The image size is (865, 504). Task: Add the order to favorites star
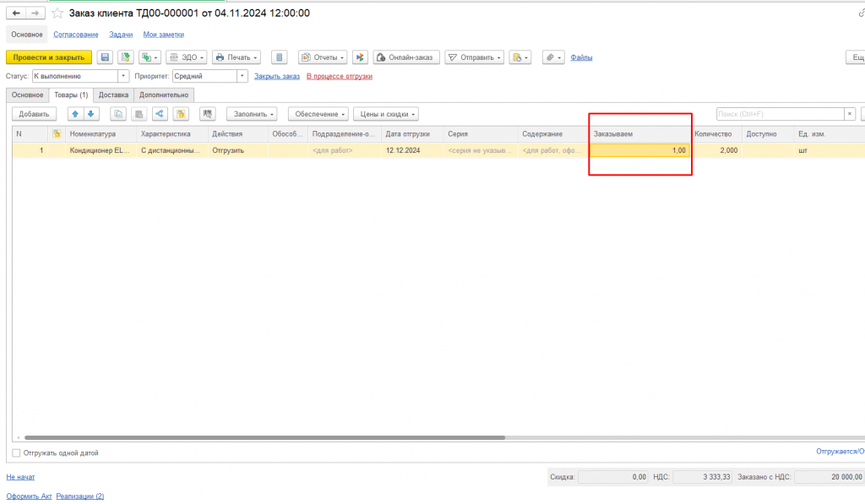point(57,14)
